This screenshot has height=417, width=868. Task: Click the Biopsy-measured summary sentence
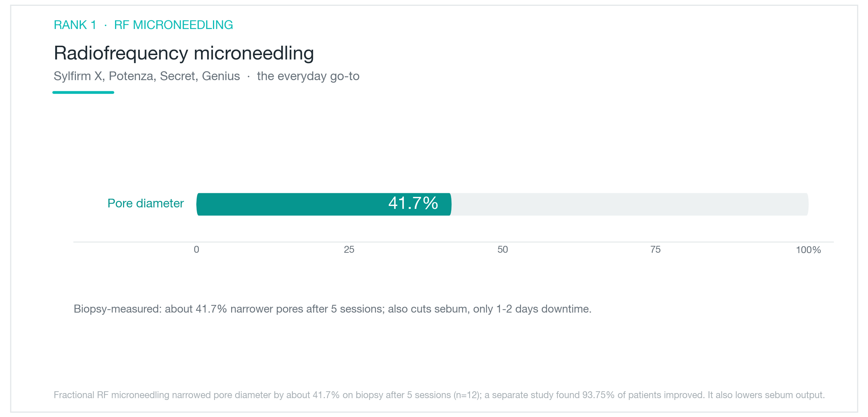point(332,309)
